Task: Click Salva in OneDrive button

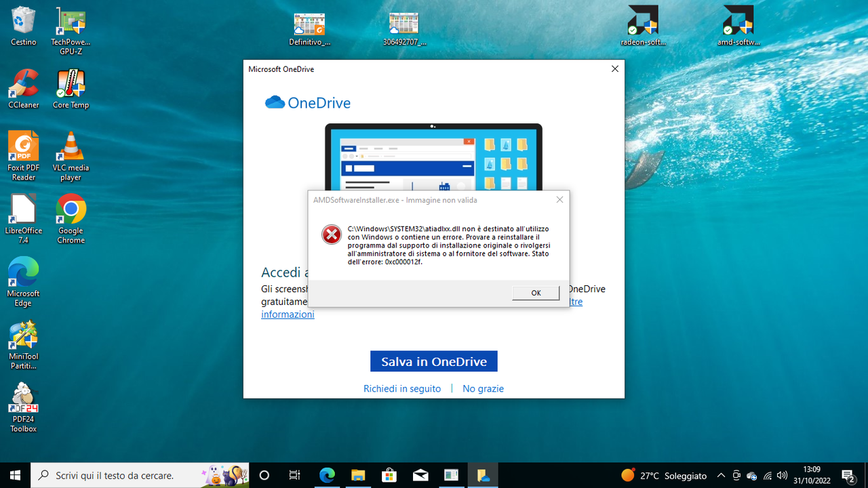Action: point(434,361)
